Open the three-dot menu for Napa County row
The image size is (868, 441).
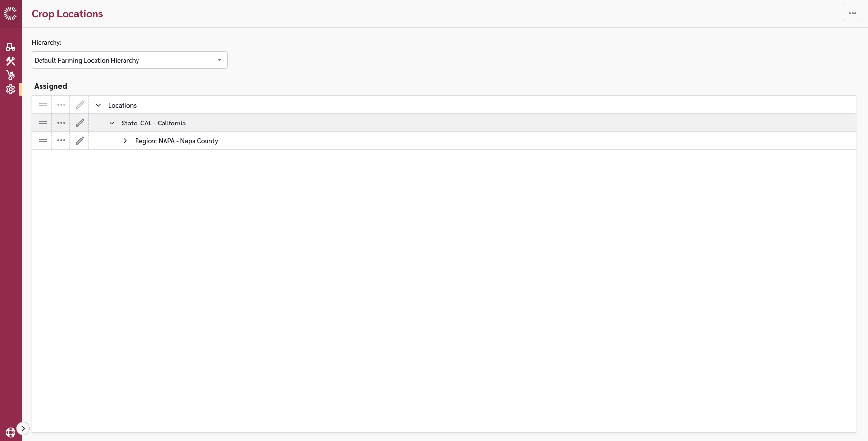[x=61, y=141]
